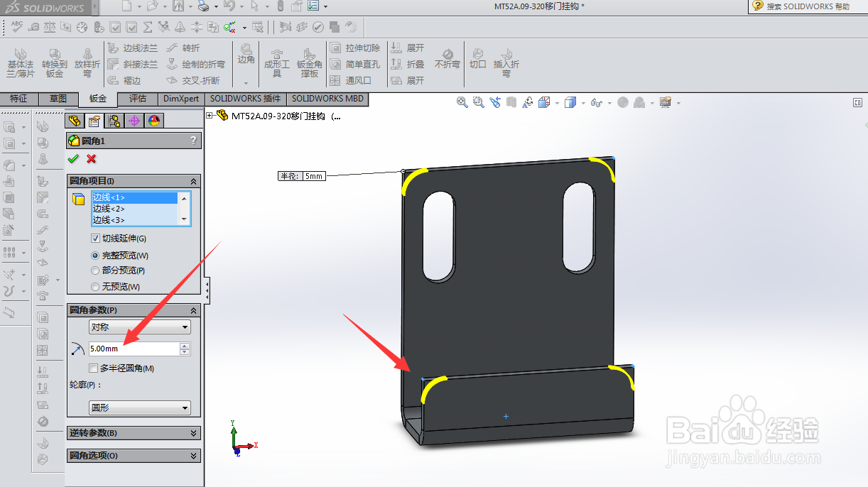Screen dimensions: 868x487
Task: Click 不折弯 tool
Action: click(x=447, y=59)
